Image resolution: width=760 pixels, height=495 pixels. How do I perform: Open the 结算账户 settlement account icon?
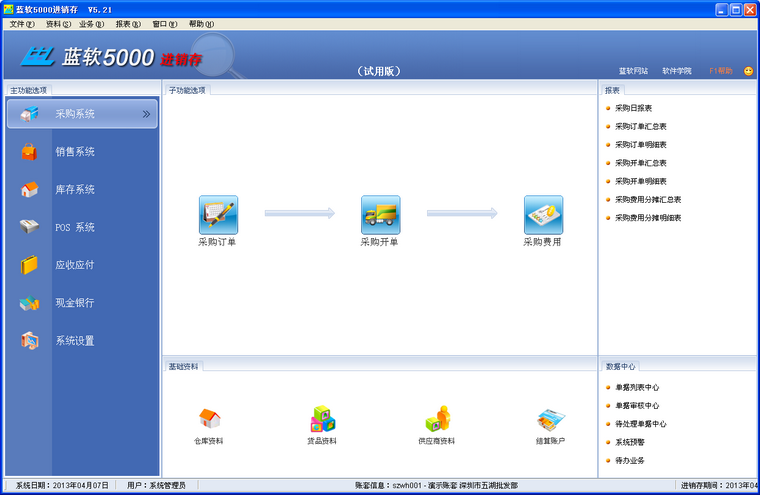tap(551, 420)
